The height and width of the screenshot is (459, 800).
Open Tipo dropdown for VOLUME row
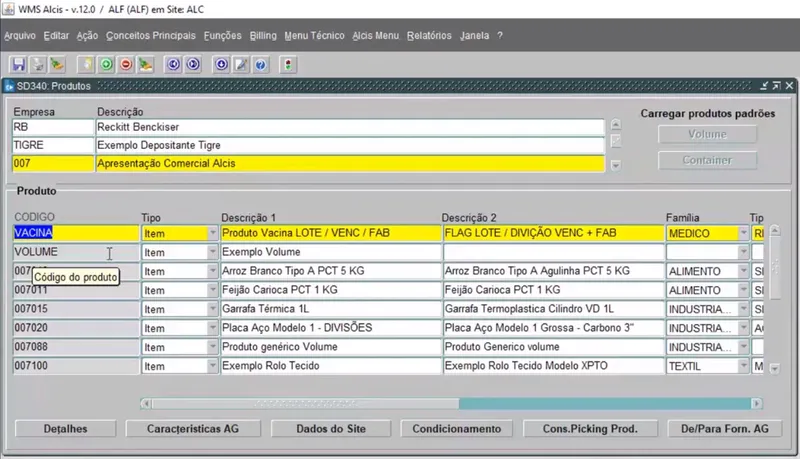coord(213,252)
